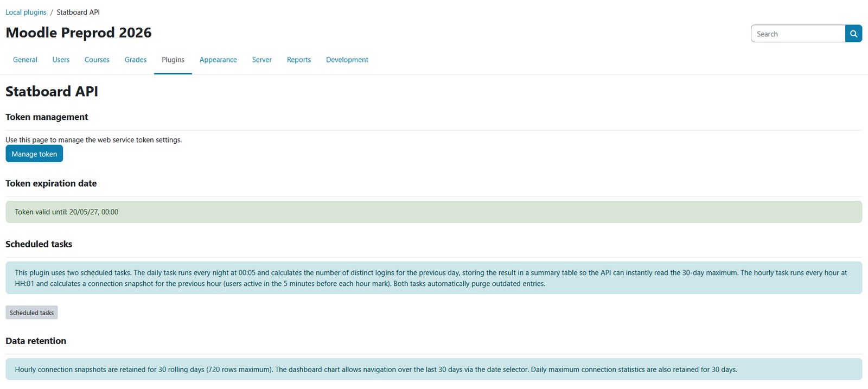Open the Local plugins breadcrumb link
The image size is (868, 389).
point(26,12)
